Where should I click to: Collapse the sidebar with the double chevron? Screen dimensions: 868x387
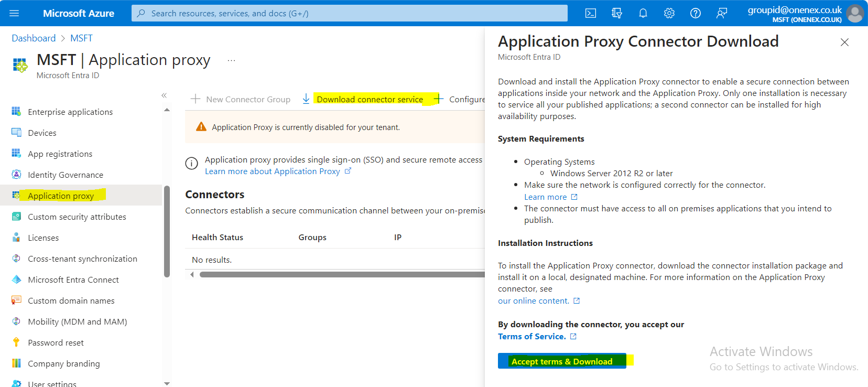tap(164, 95)
